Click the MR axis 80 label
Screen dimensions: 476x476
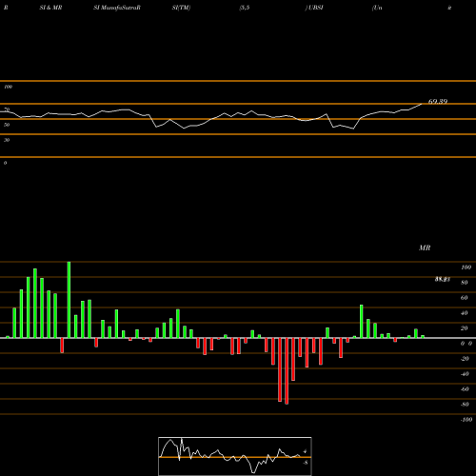coord(465,283)
